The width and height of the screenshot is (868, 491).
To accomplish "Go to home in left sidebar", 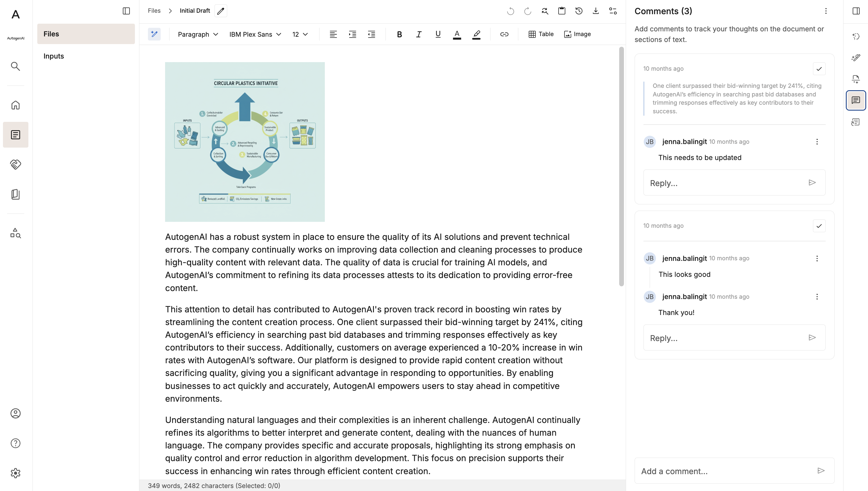I will coord(15,105).
